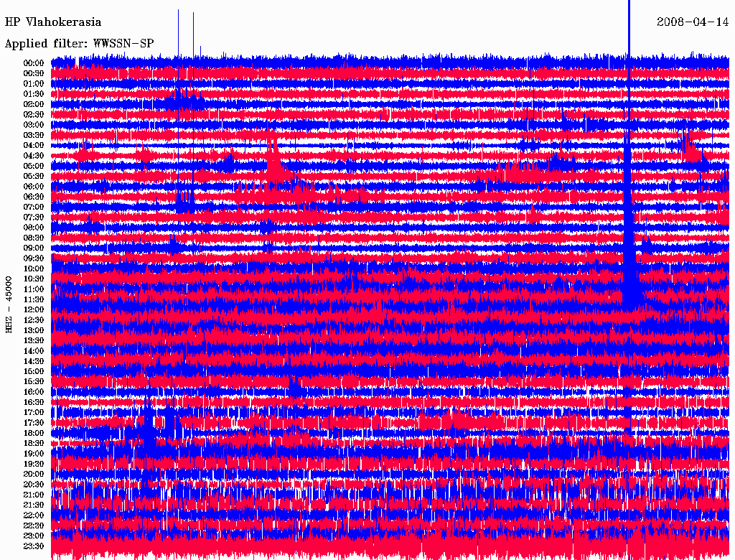Click the 12:30 time label
This screenshot has height=560, width=735.
pos(34,320)
